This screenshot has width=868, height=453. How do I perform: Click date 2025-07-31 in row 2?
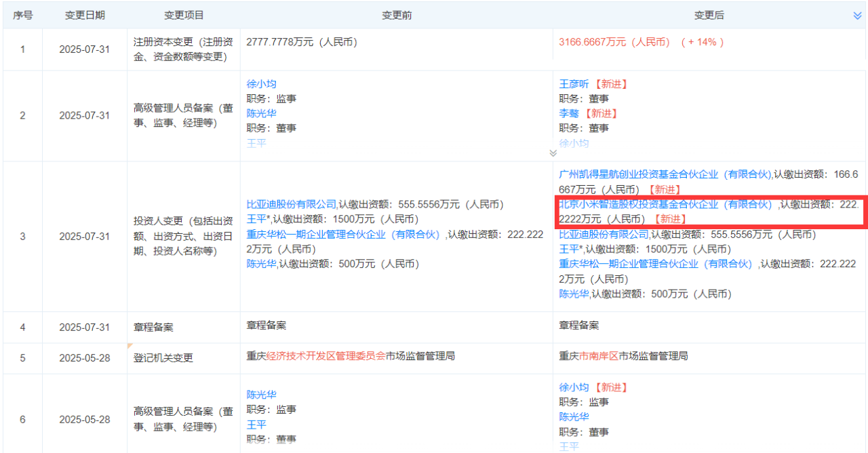click(x=84, y=115)
